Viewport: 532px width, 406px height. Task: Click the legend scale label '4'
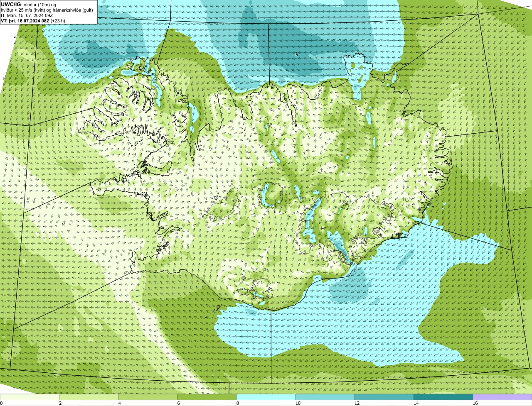click(119, 403)
